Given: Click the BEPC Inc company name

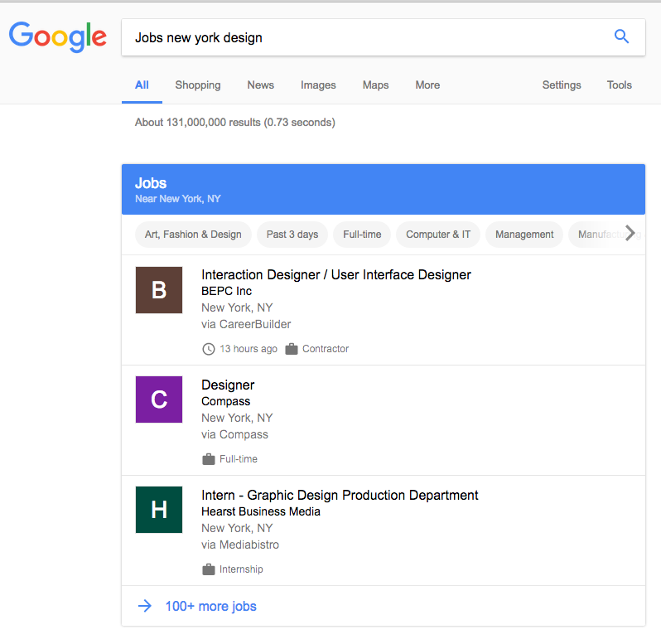Looking at the screenshot, I should 226,291.
